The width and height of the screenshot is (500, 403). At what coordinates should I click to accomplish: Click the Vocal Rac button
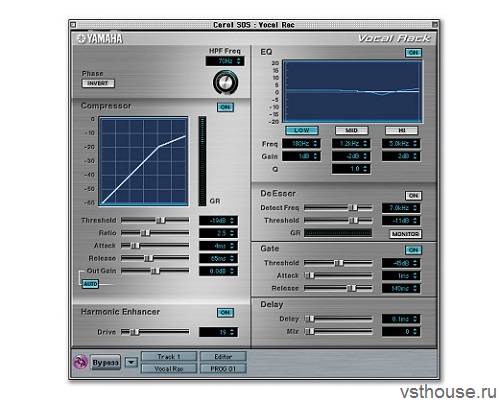point(169,369)
